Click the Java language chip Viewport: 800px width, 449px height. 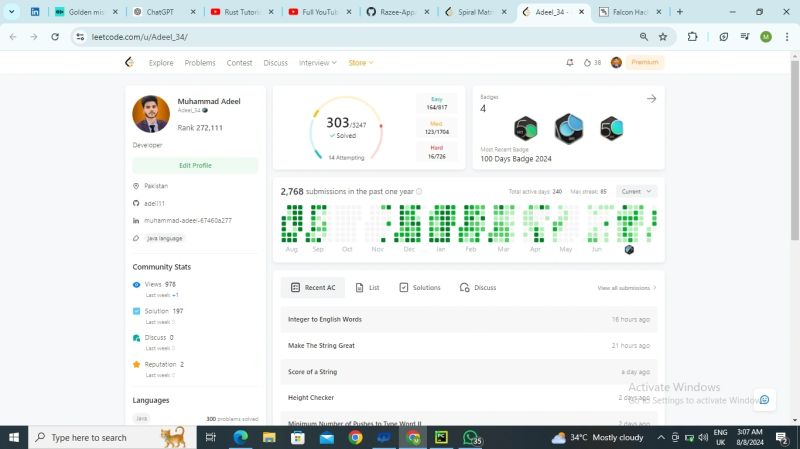(141, 418)
